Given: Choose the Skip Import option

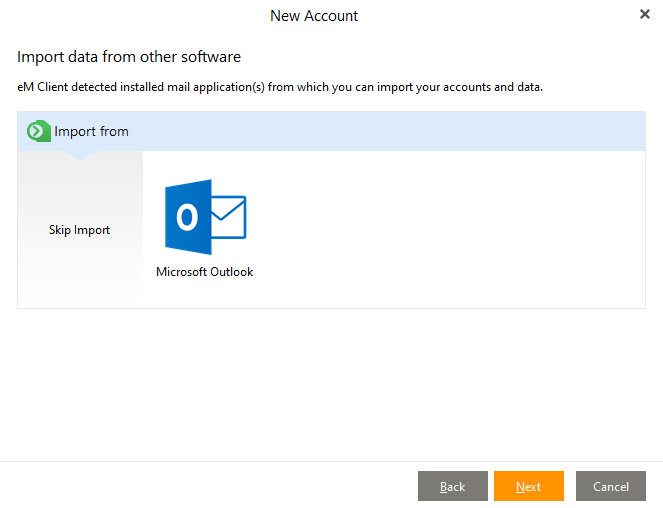Looking at the screenshot, I should click(x=79, y=230).
